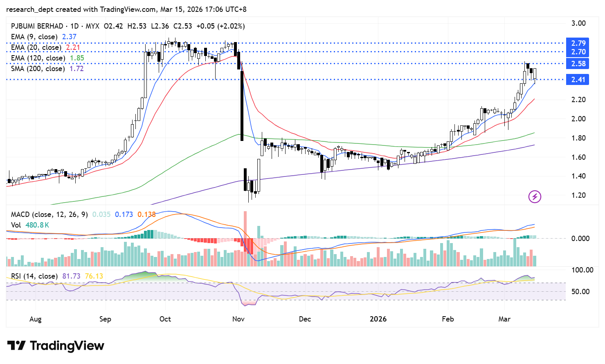Select the EMA (20, close) indicator legend
Image resolution: width=605 pixels, height=364 pixels.
tap(36, 47)
